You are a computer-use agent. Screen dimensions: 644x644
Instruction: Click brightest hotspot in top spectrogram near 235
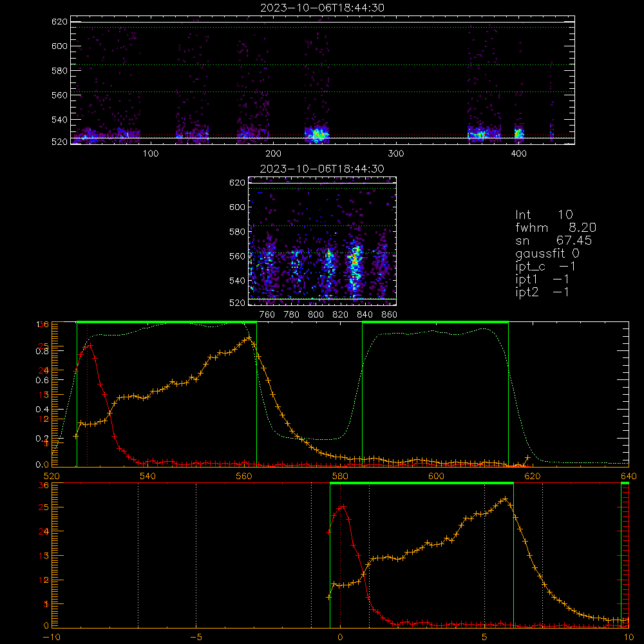click(317, 135)
